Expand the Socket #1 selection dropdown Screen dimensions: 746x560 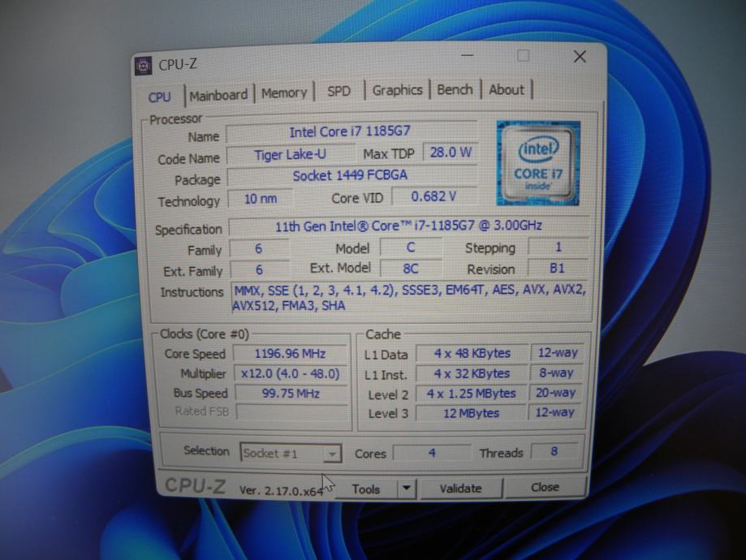pyautogui.click(x=332, y=454)
